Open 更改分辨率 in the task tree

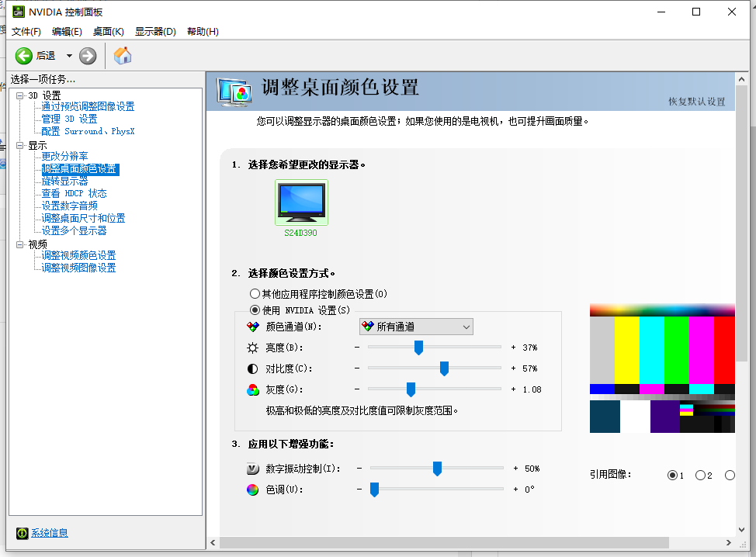[x=64, y=156]
